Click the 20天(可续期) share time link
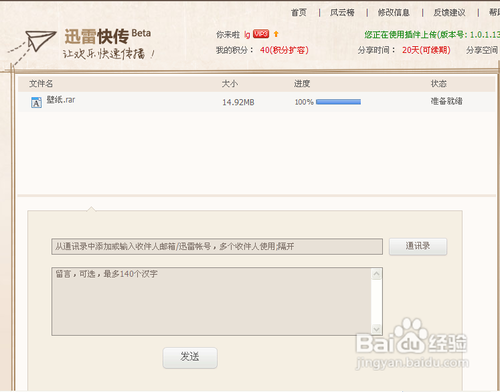This screenshot has height=392, width=500. (x=426, y=50)
